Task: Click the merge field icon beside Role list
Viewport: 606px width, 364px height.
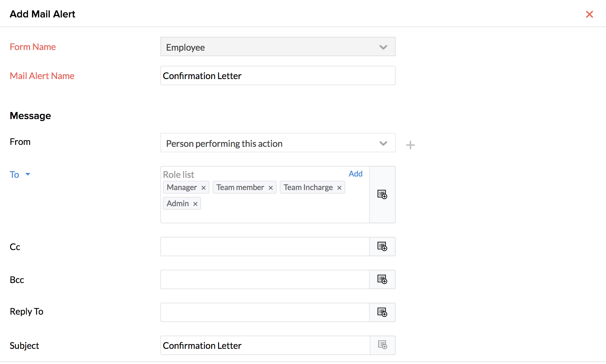Action: click(382, 195)
